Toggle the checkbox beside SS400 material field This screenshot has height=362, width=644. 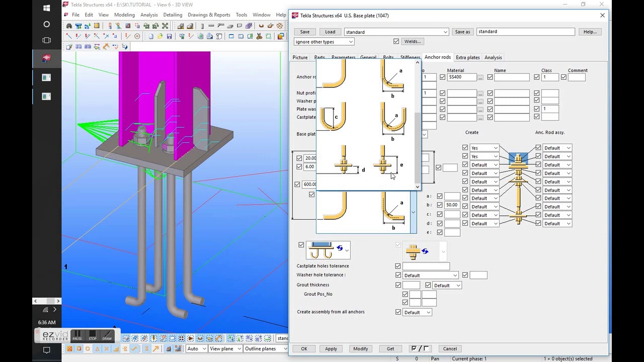pyautogui.click(x=442, y=77)
